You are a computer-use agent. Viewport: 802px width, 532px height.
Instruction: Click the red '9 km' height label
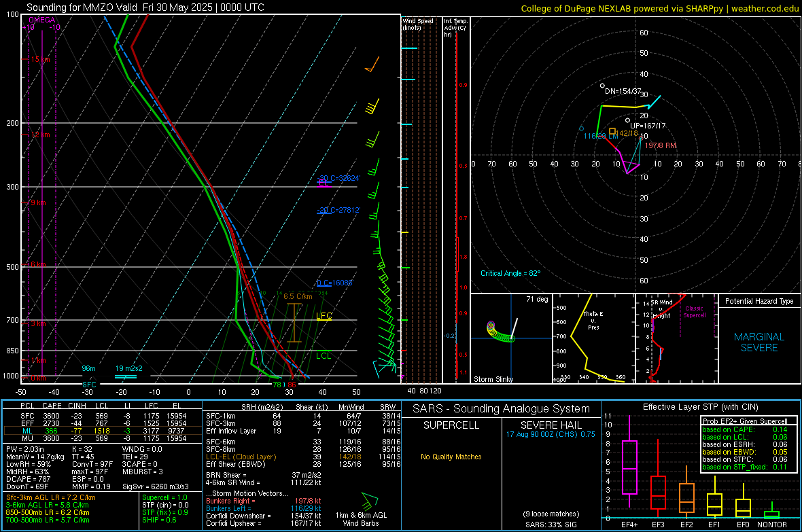(x=38, y=202)
